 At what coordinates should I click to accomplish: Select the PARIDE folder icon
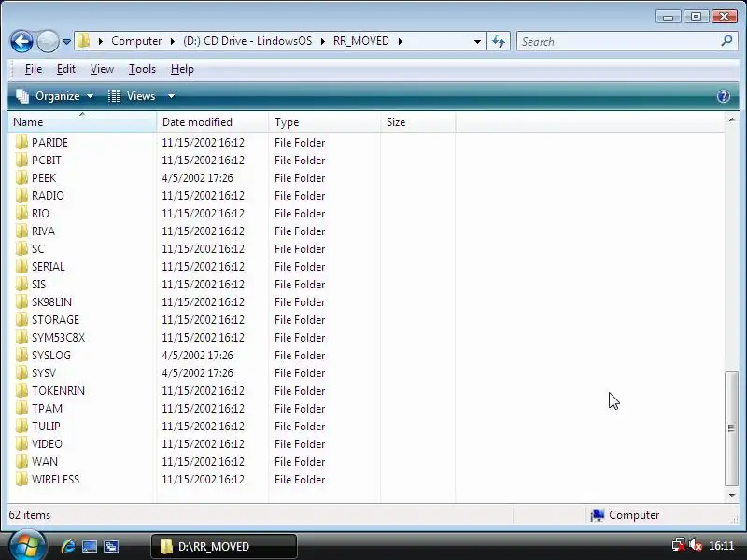pos(21,143)
